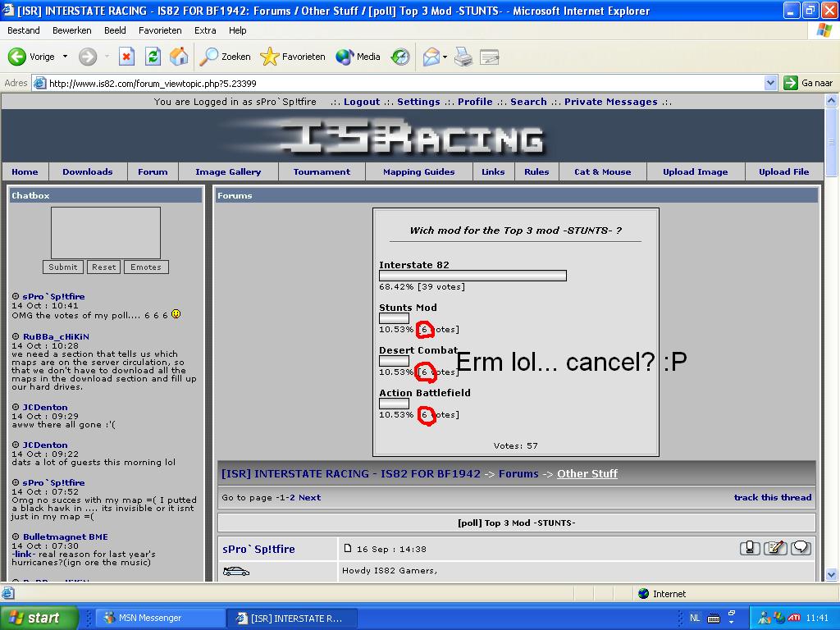Open the Media toolbar button

click(x=358, y=57)
